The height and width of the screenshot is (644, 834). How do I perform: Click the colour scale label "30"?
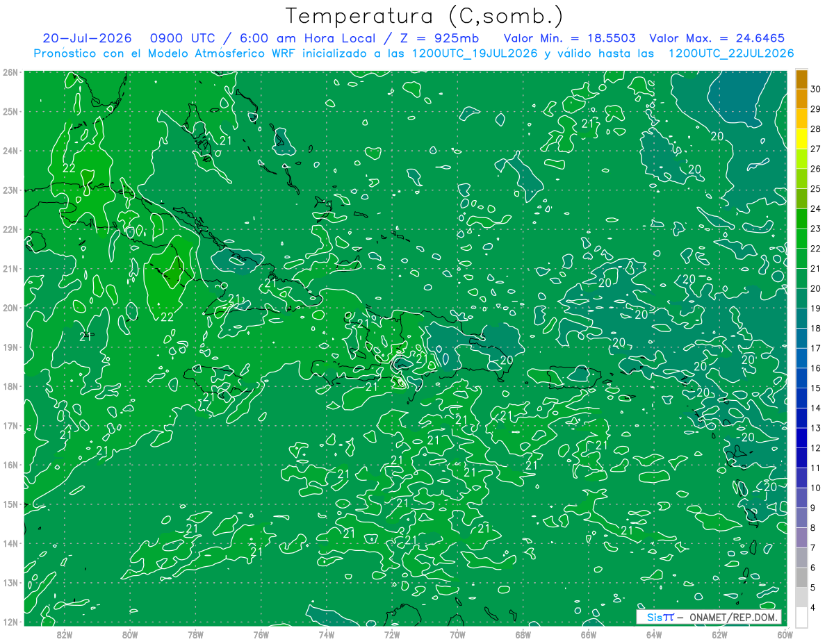click(x=815, y=89)
